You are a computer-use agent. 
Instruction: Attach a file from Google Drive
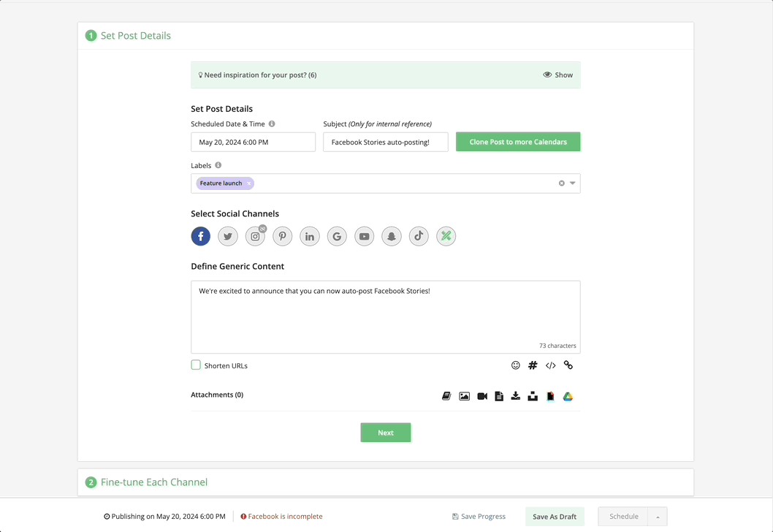point(568,396)
